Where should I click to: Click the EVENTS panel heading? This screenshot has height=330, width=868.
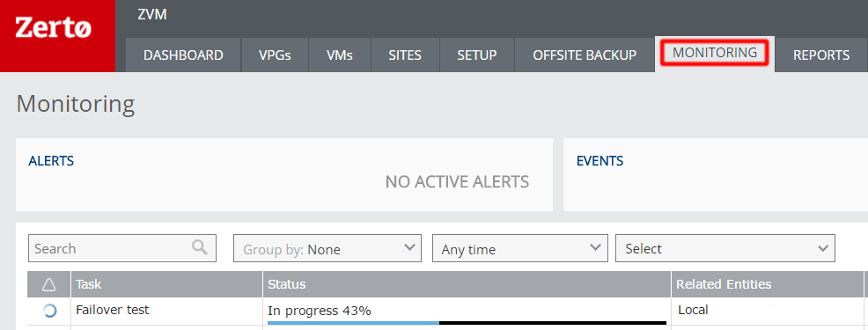[x=600, y=161]
